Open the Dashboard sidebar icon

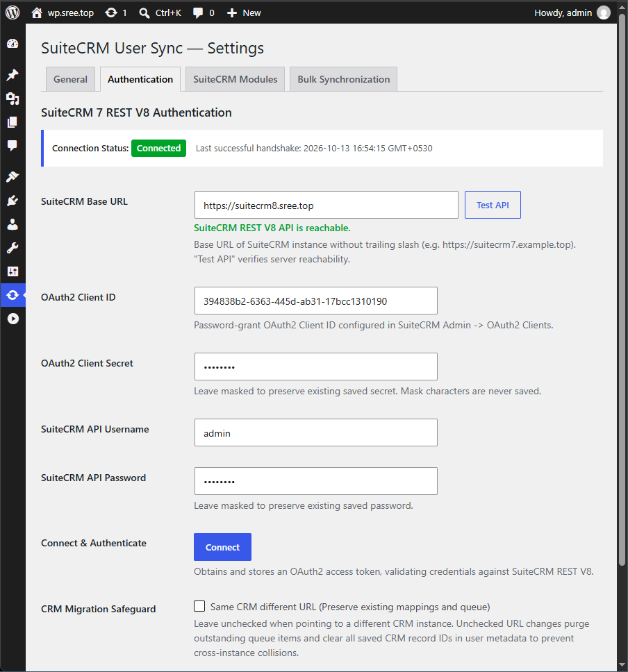coord(13,43)
